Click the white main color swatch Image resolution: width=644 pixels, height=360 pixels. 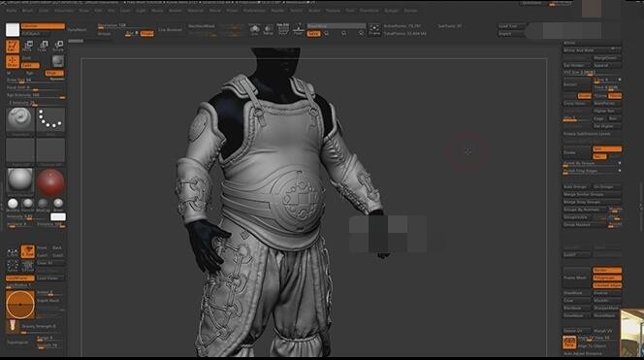coord(13,29)
